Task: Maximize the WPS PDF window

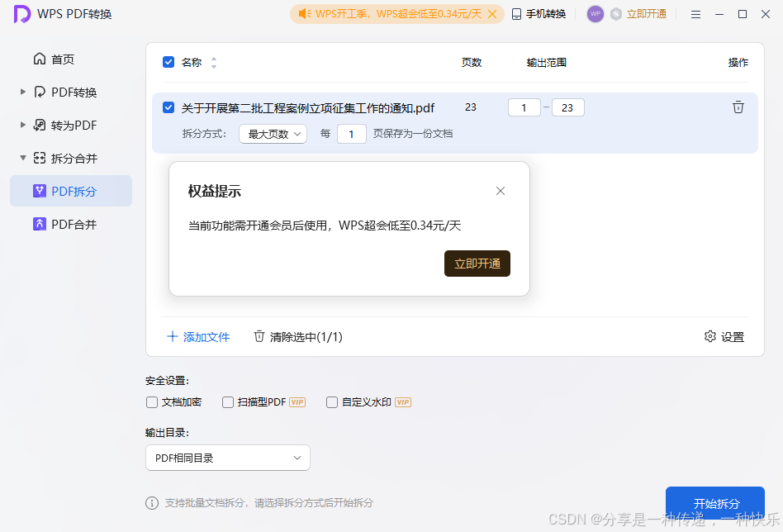Action: pos(743,14)
